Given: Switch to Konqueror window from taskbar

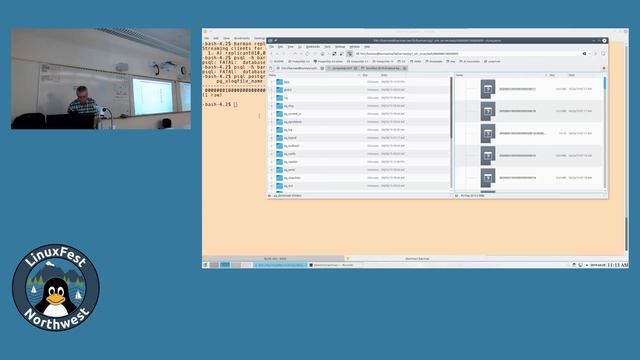Looking at the screenshot, I should point(280,265).
